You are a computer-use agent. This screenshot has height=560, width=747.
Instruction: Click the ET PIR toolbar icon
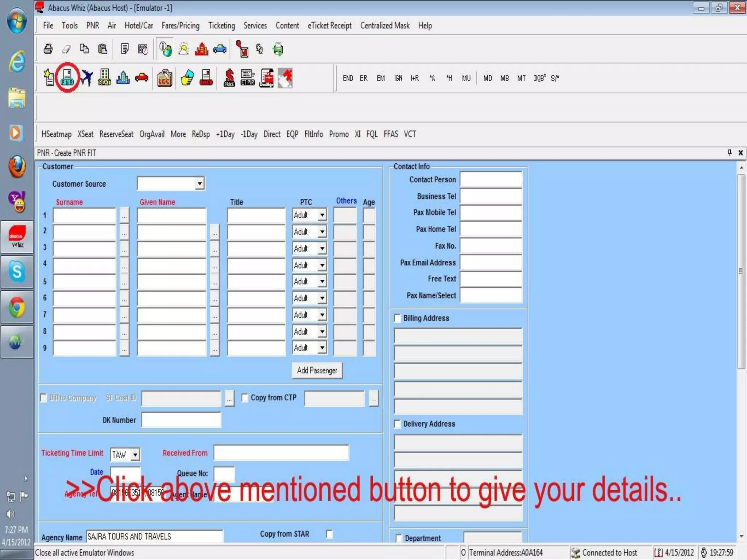point(248,77)
